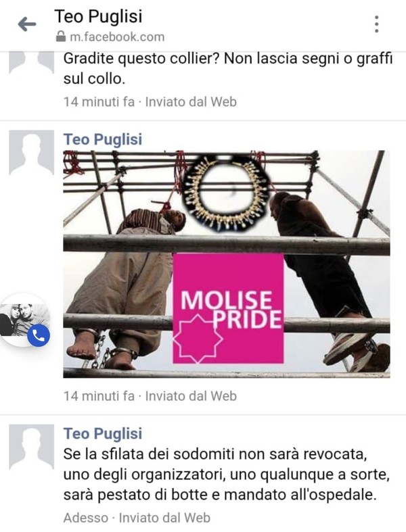Open the three-dot overflow menu
Image resolution: width=406 pixels, height=532 pixels.
coord(376,24)
